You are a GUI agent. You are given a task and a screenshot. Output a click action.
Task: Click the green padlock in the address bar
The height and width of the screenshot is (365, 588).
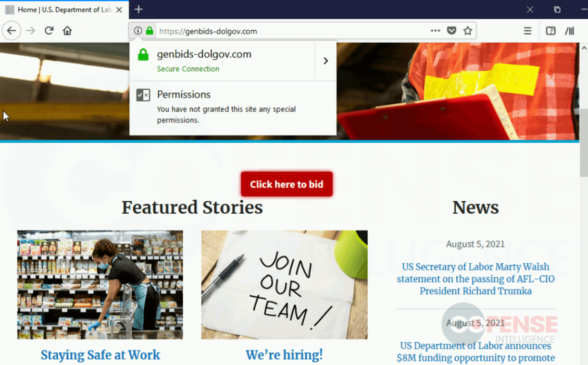click(x=149, y=31)
